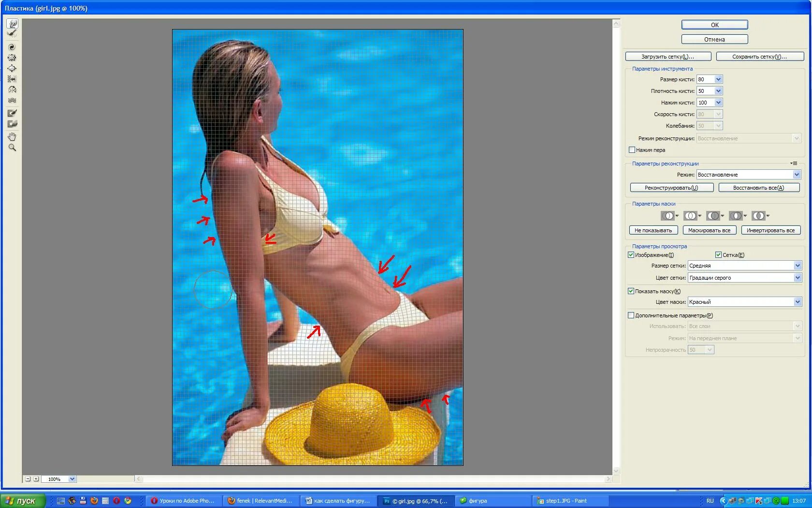Launch Opera from the quick launch bar
The width and height of the screenshot is (812, 508).
(x=116, y=501)
